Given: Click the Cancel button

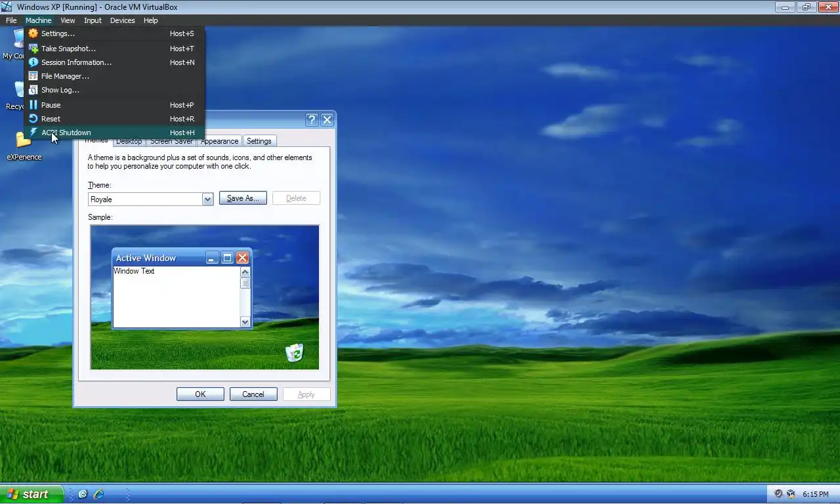Looking at the screenshot, I should click(x=253, y=394).
